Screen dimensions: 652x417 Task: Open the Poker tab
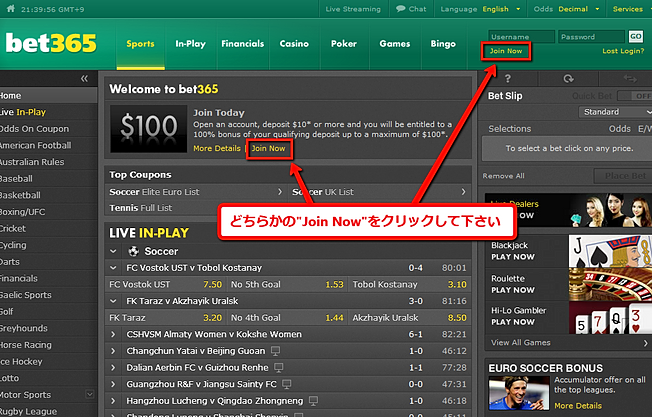coord(344,44)
